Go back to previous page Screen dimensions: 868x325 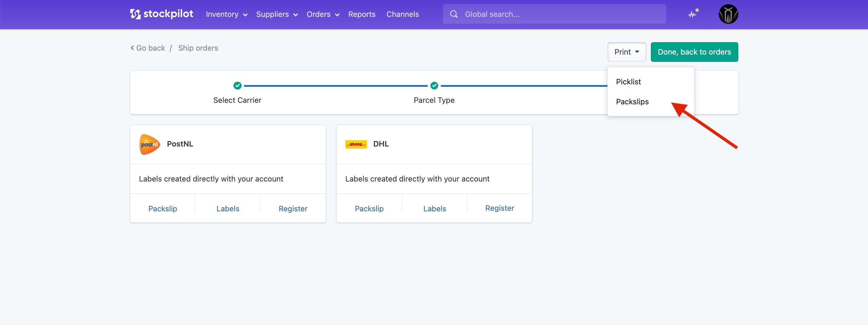click(147, 48)
